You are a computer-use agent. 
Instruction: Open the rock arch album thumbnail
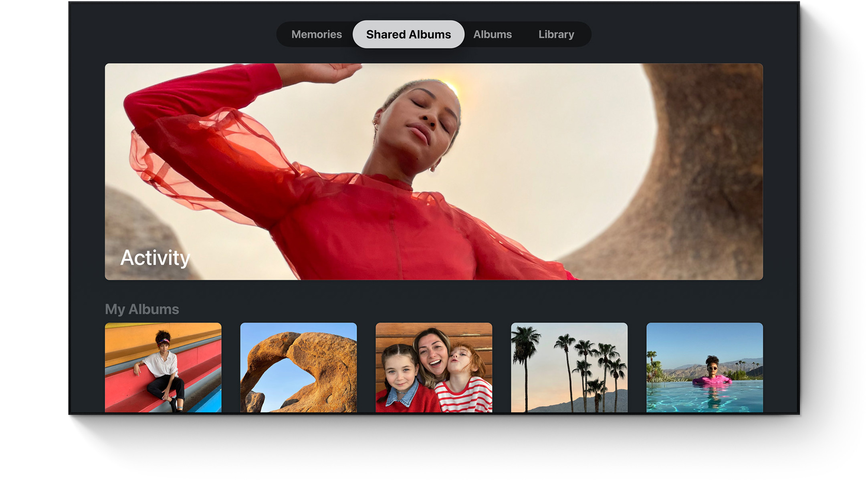pyautogui.click(x=299, y=367)
